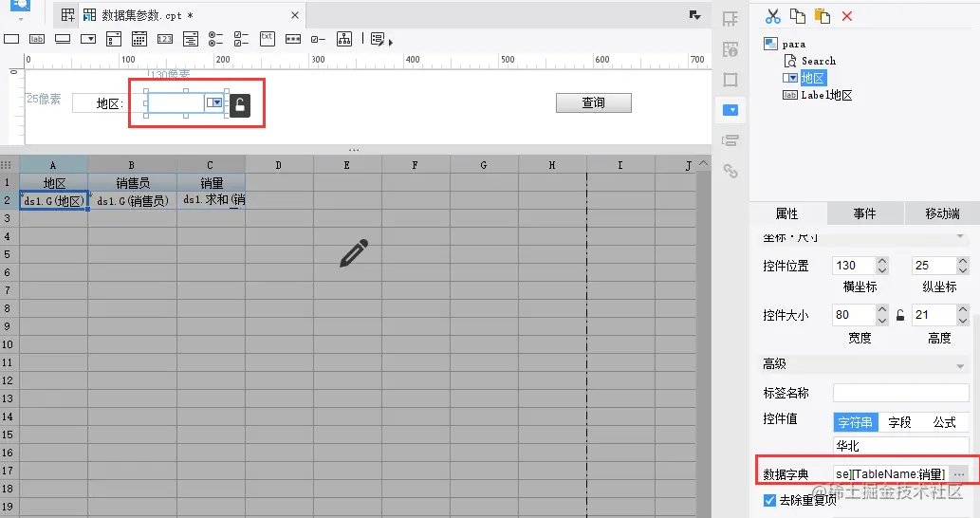
Task: Select the date picker widget tool
Action: pyautogui.click(x=139, y=39)
